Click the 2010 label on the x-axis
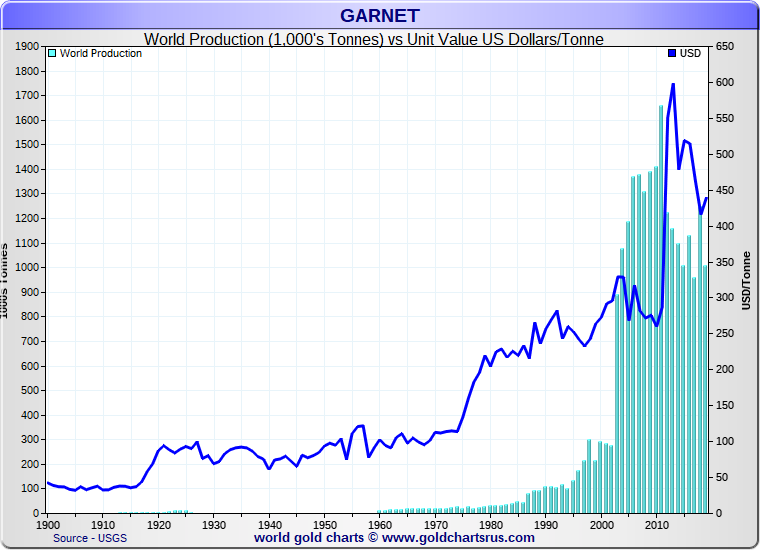This screenshot has width=760, height=550. pyautogui.click(x=656, y=524)
